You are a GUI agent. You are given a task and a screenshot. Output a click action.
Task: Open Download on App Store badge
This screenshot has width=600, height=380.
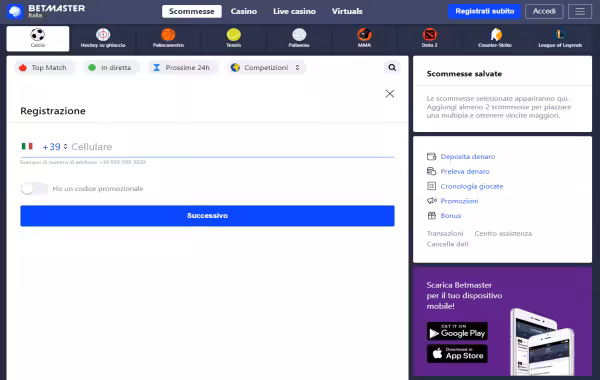[x=457, y=354]
